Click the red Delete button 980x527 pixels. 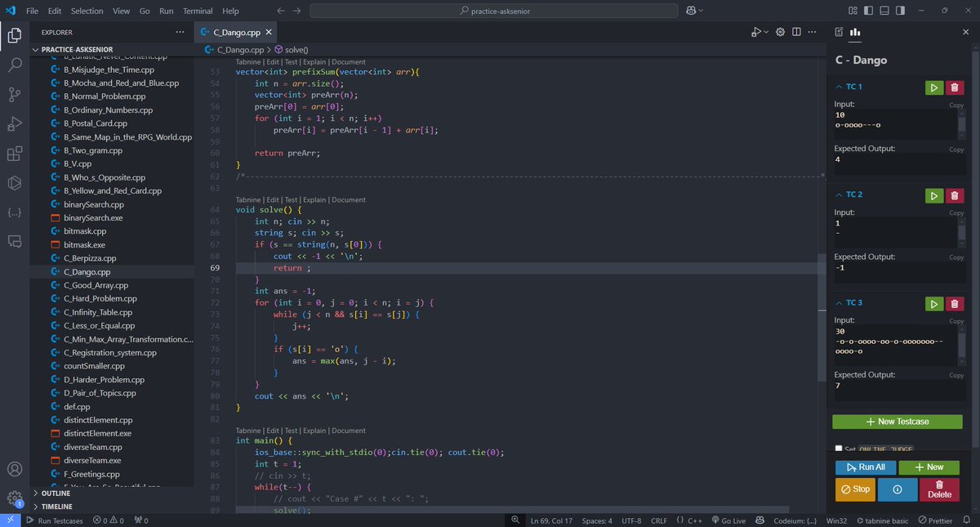click(939, 489)
